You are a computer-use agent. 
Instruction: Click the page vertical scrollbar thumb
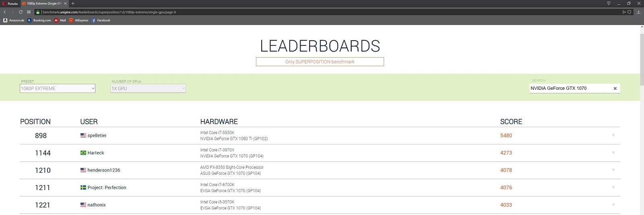point(642,60)
